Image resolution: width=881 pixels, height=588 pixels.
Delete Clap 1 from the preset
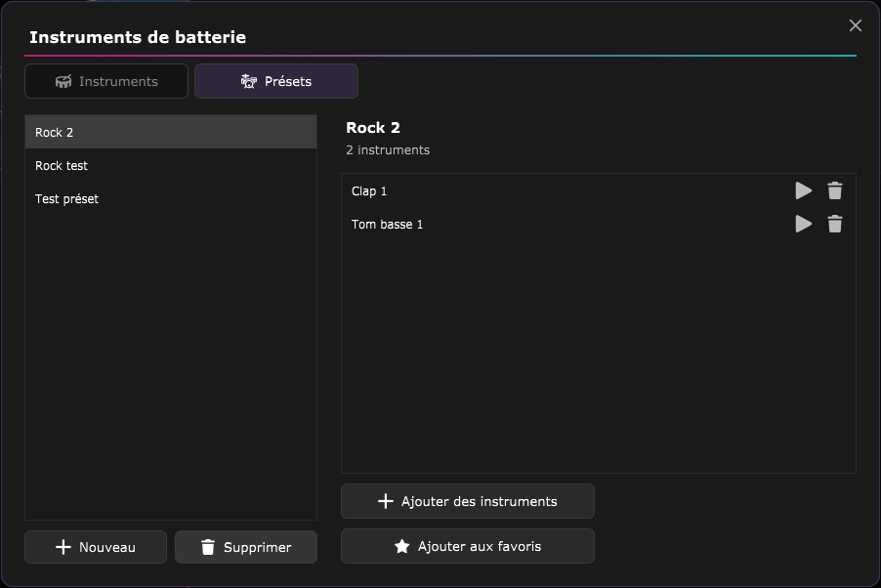point(835,190)
